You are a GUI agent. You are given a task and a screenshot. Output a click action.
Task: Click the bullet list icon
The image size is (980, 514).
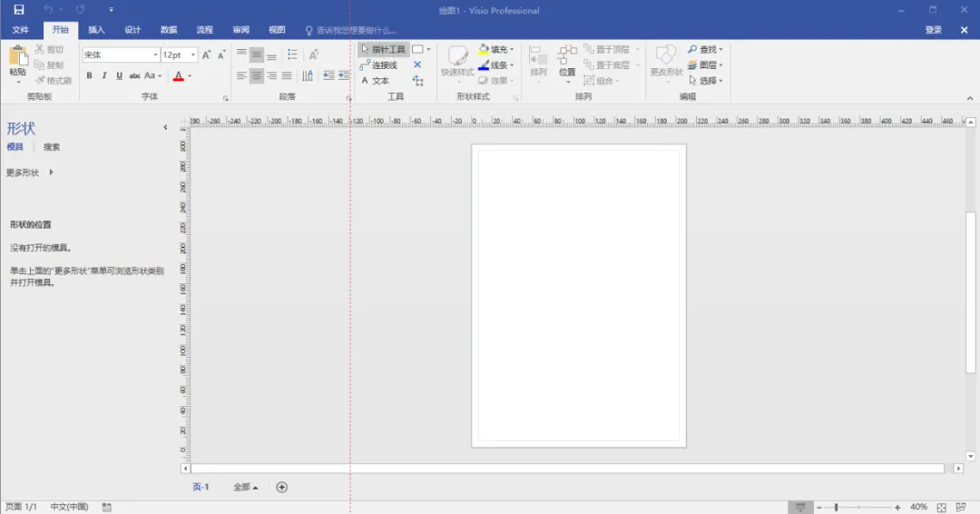point(292,55)
